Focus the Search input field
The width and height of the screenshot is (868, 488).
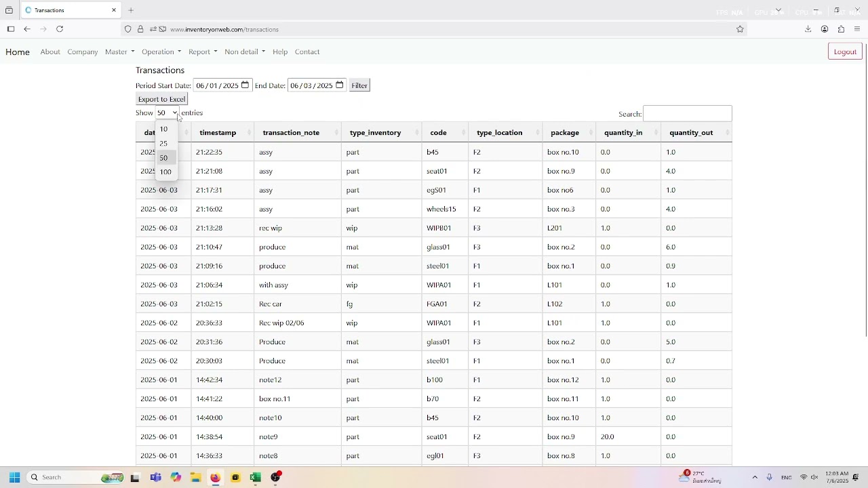pyautogui.click(x=688, y=114)
